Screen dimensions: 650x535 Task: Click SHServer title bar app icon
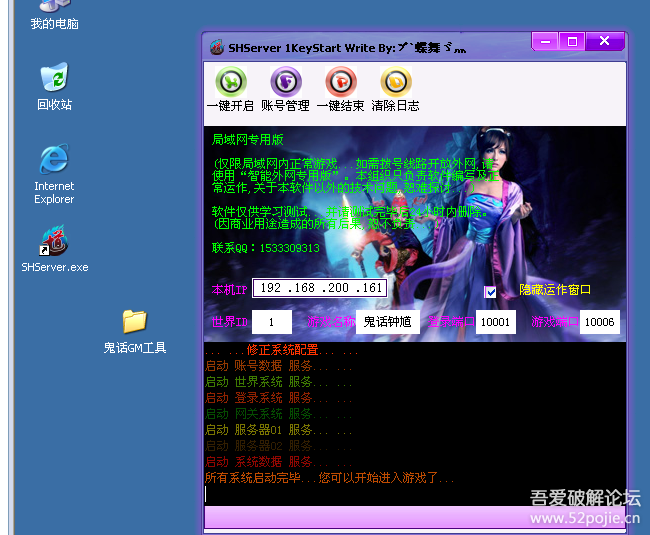pyautogui.click(x=217, y=48)
